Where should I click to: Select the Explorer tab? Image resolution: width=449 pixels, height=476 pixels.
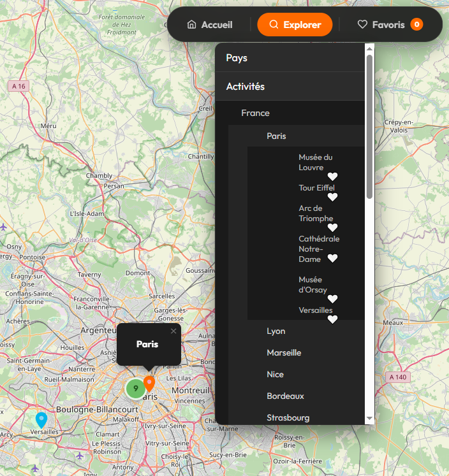(295, 25)
